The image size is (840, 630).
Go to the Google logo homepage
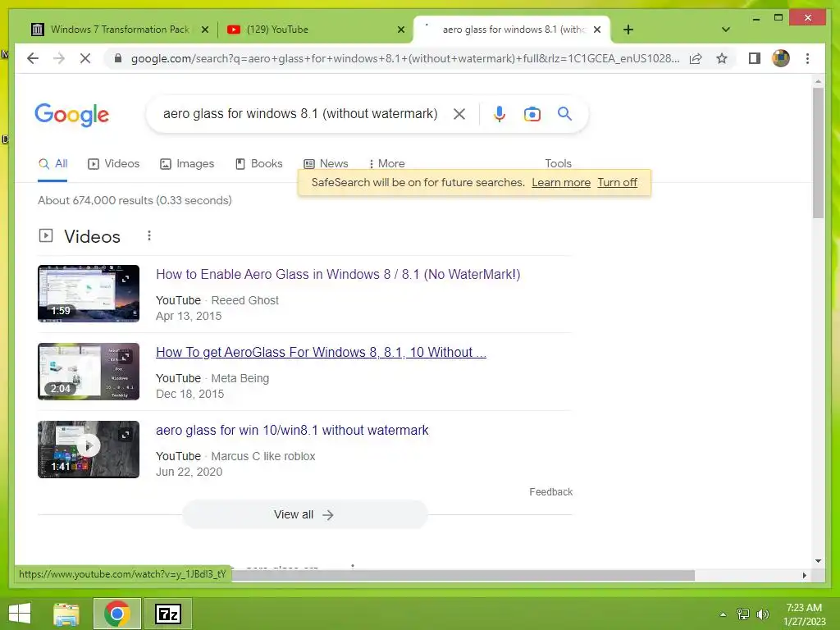point(72,115)
